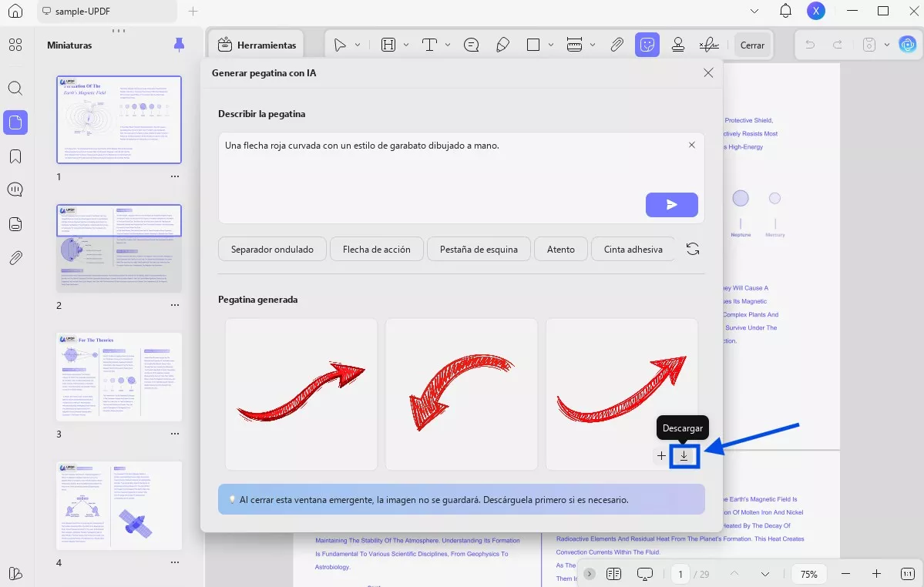Select the comment note tool
The height and width of the screenshot is (587, 924).
[472, 45]
